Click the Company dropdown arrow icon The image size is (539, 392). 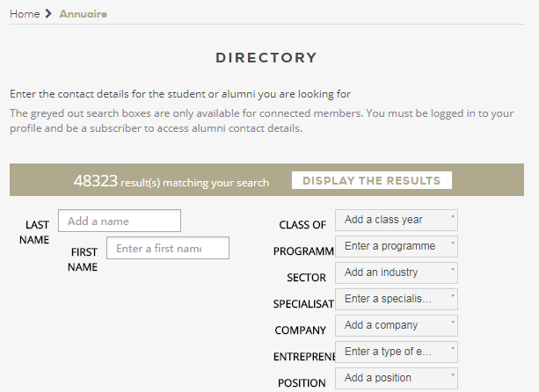(x=453, y=323)
